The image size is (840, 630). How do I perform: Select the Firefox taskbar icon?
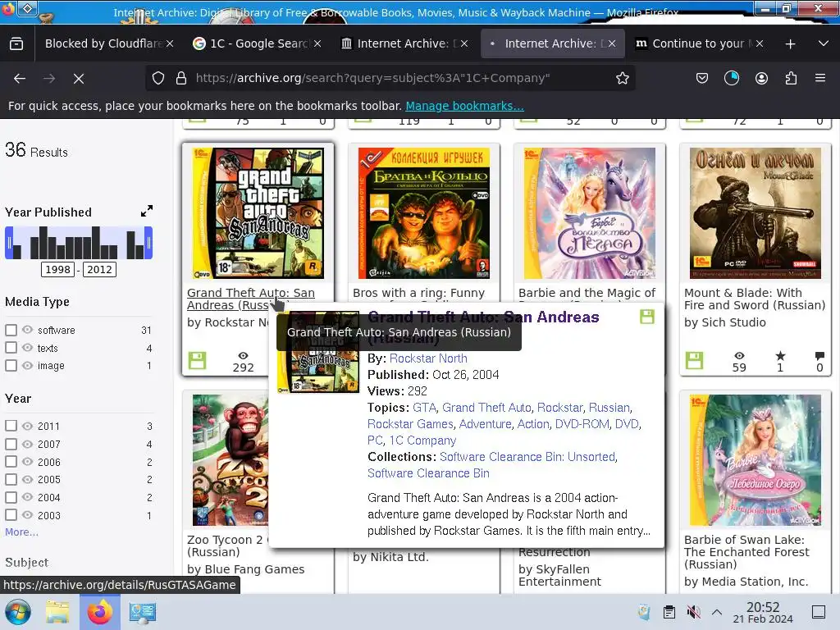click(100, 612)
